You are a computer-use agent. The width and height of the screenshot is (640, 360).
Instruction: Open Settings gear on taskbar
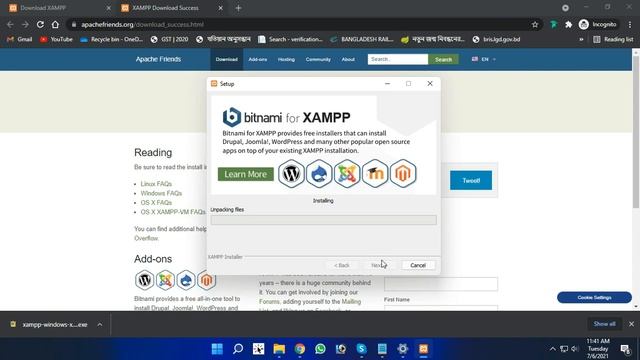click(403, 349)
